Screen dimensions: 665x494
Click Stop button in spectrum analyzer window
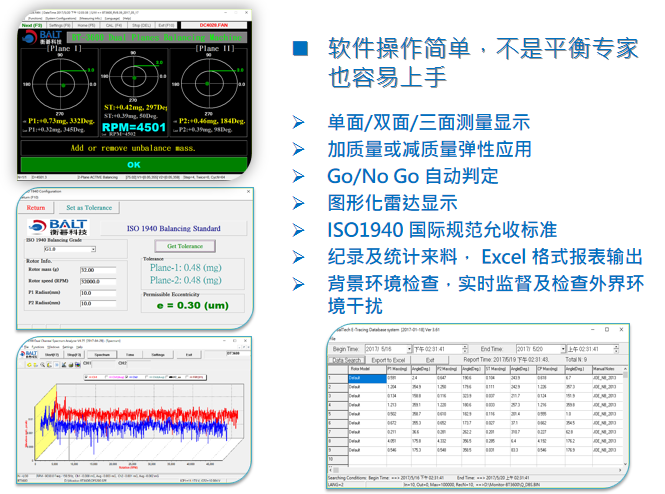pos(74,354)
